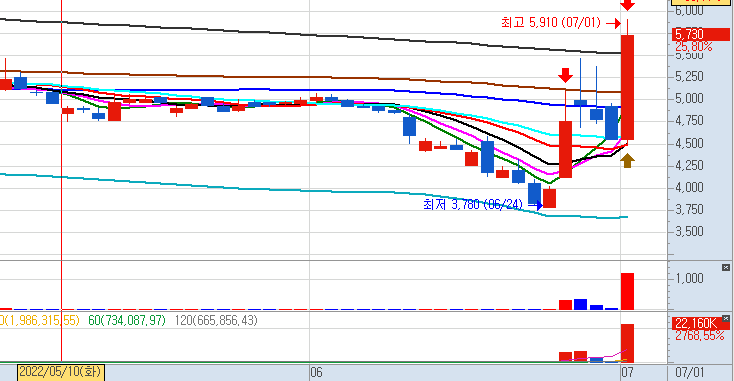
Task: Click the 1,000 volume axis label
Action: [690, 278]
